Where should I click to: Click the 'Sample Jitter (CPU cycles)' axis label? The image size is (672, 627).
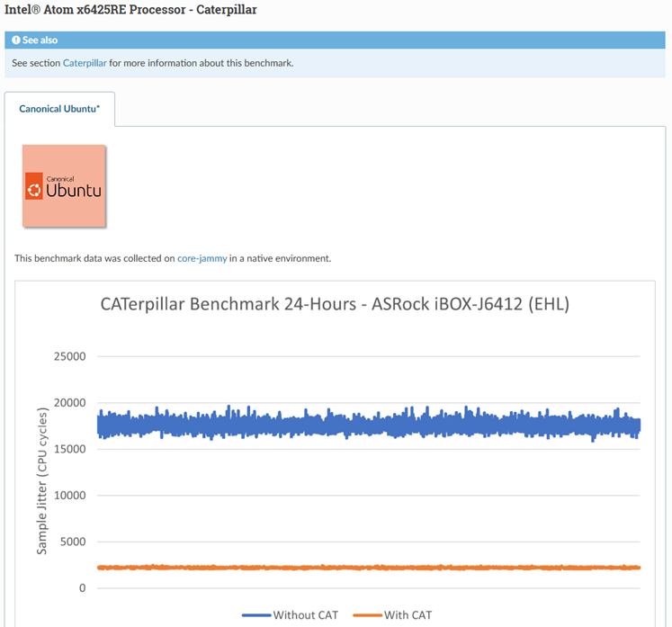tap(42, 481)
